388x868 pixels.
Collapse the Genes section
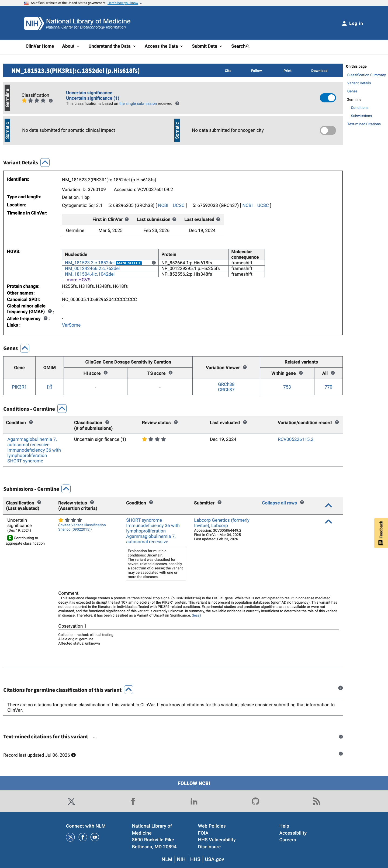25,348
